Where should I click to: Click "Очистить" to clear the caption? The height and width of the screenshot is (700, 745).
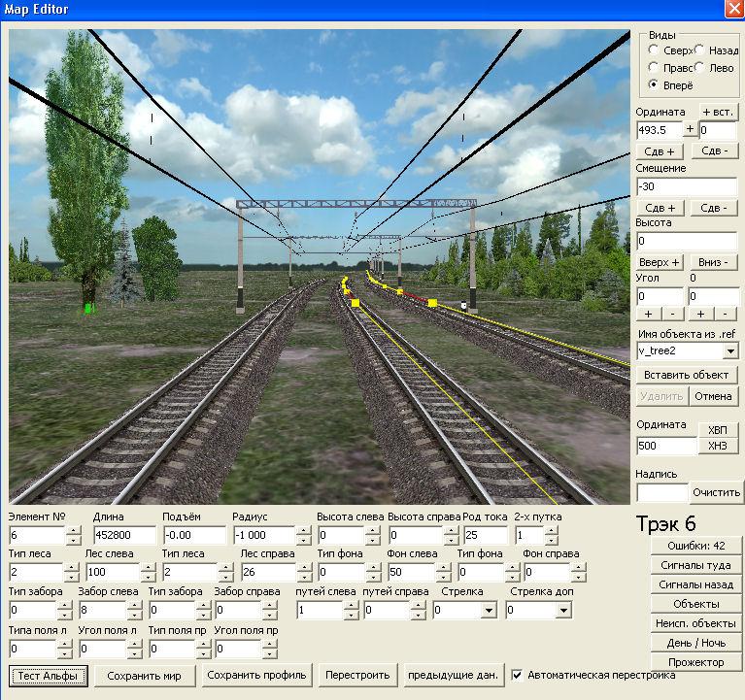coord(717,492)
